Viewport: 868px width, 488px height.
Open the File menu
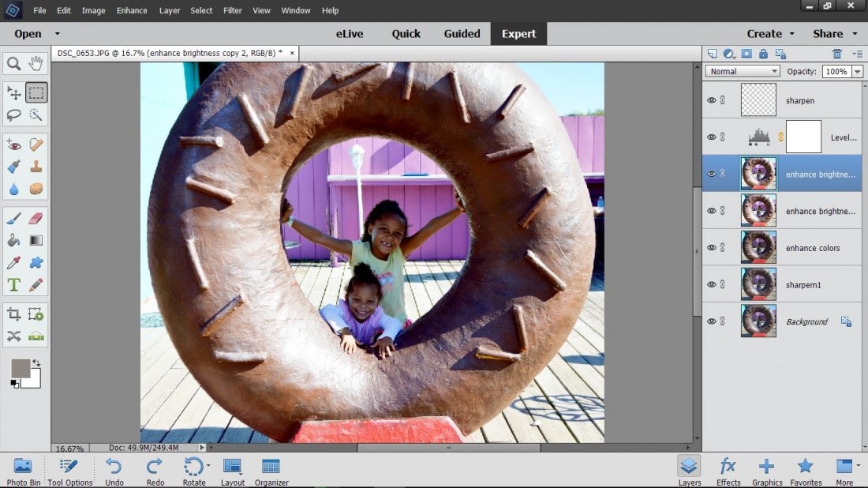point(39,10)
